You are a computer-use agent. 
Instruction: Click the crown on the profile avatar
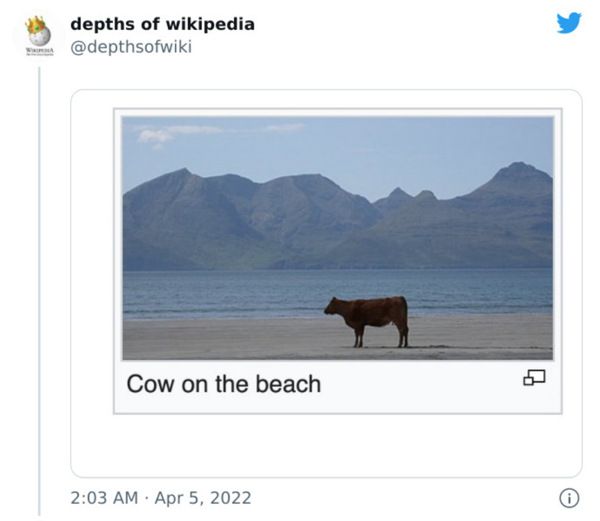[38, 23]
